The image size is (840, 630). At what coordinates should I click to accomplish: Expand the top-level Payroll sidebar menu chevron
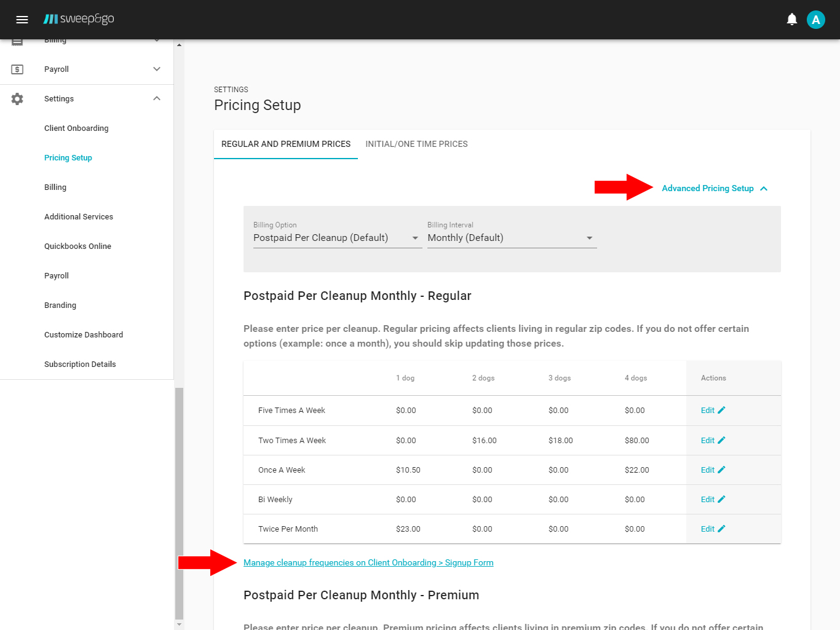(157, 69)
